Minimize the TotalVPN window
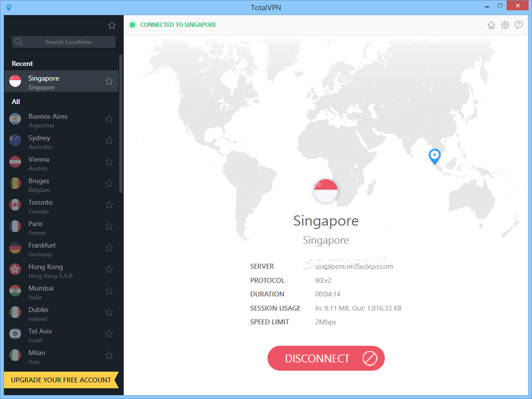This screenshot has height=399, width=532. point(487,6)
